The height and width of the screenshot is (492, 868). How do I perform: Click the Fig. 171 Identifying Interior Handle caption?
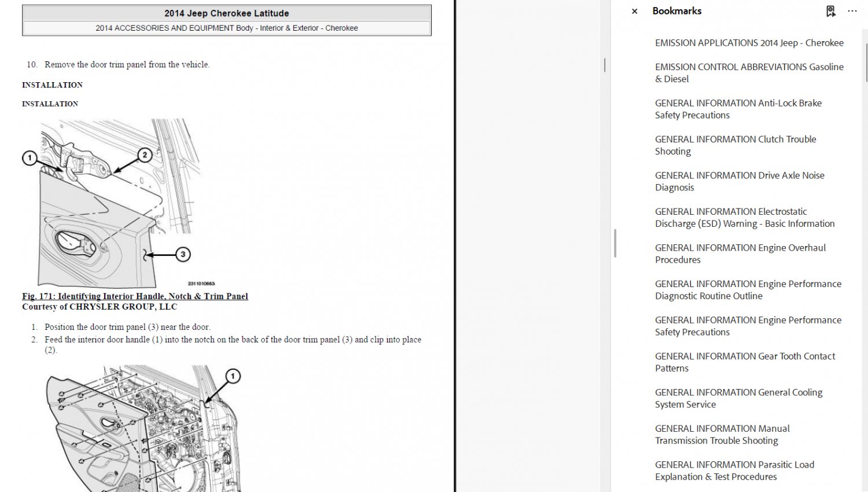click(135, 296)
